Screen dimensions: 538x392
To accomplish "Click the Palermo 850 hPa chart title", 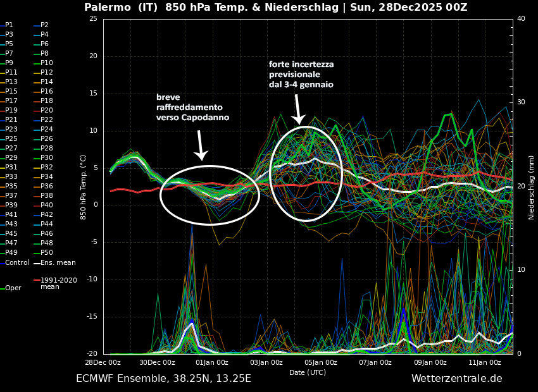I will pyautogui.click(x=275, y=8).
